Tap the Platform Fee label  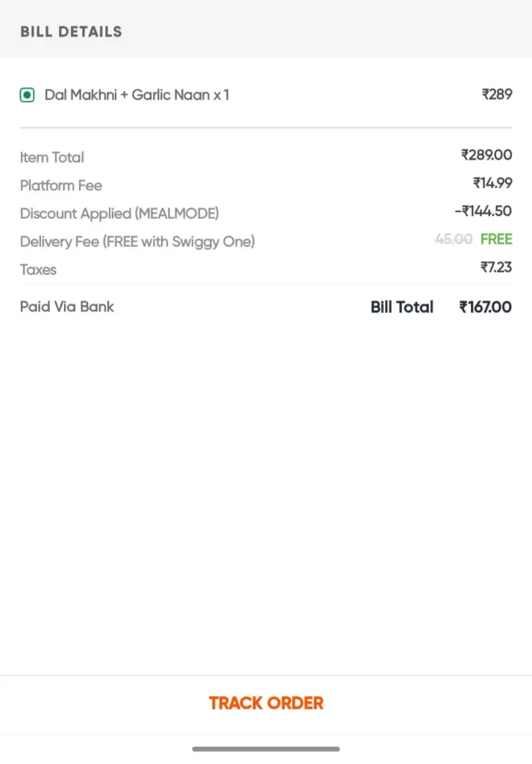coord(61,186)
